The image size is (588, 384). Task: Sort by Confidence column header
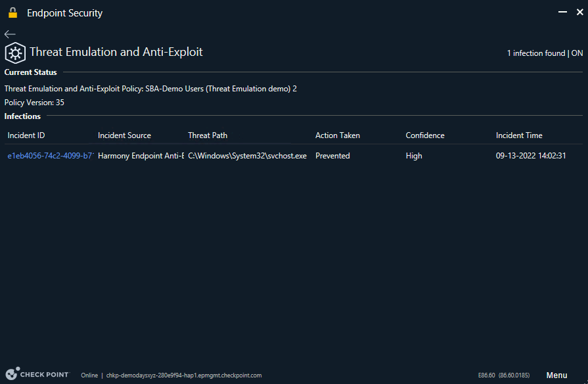[425, 135]
